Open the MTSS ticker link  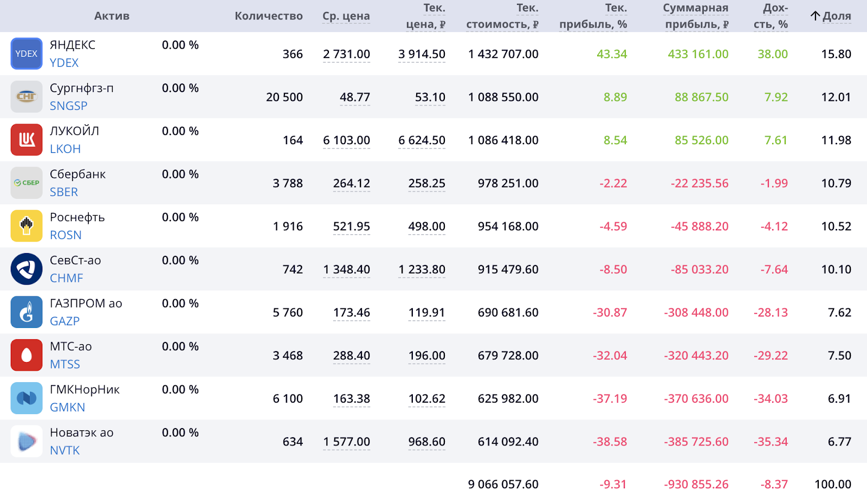pos(65,364)
